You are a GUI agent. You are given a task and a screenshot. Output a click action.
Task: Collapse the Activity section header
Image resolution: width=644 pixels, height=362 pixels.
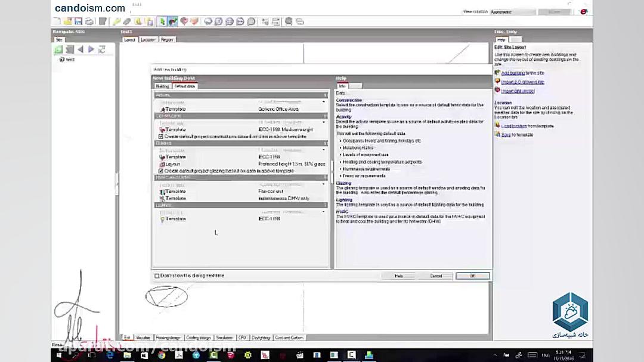pyautogui.click(x=241, y=95)
